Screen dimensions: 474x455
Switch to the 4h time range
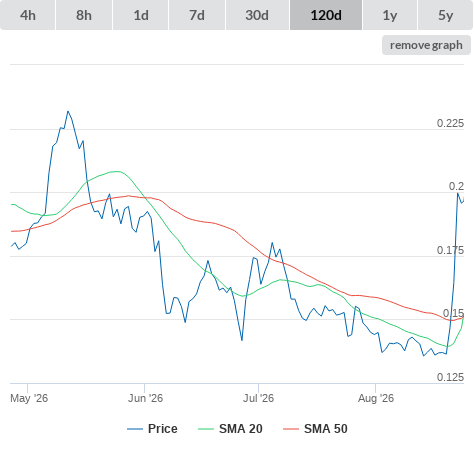coord(28,15)
